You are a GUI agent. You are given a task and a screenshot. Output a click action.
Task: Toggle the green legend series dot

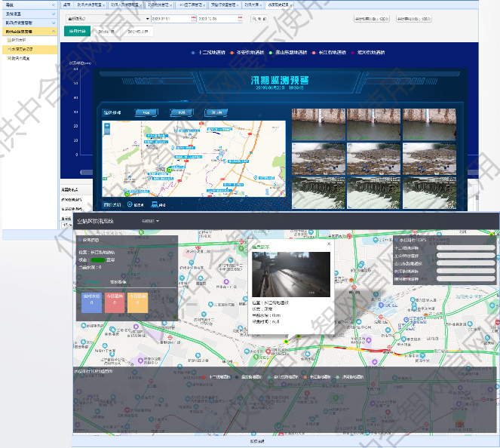coord(271,54)
